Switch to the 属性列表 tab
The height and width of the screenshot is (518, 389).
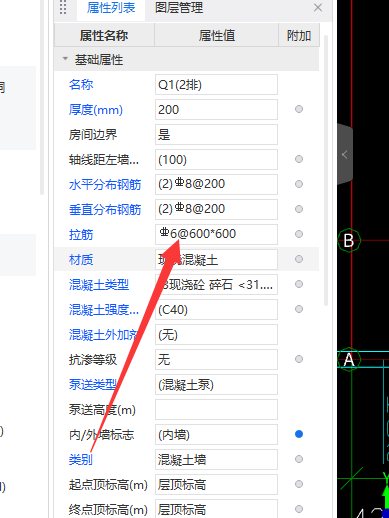[x=111, y=8]
